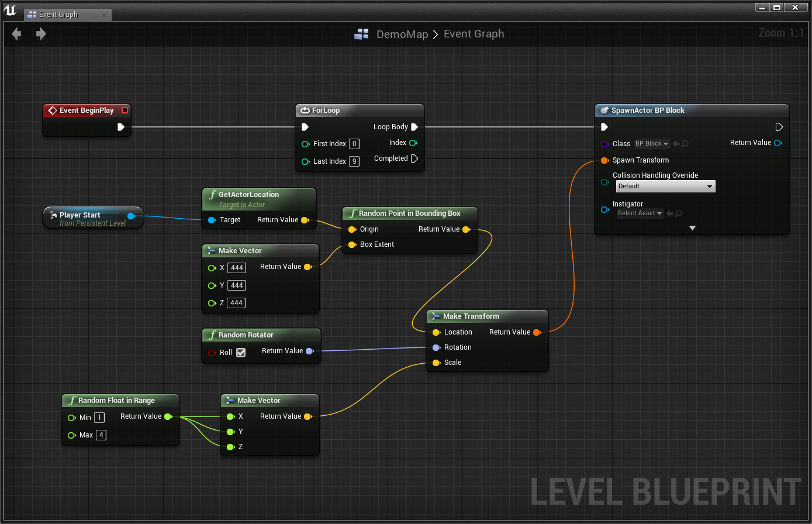
Task: Click Event Graph in the breadcrumb
Action: pos(474,34)
